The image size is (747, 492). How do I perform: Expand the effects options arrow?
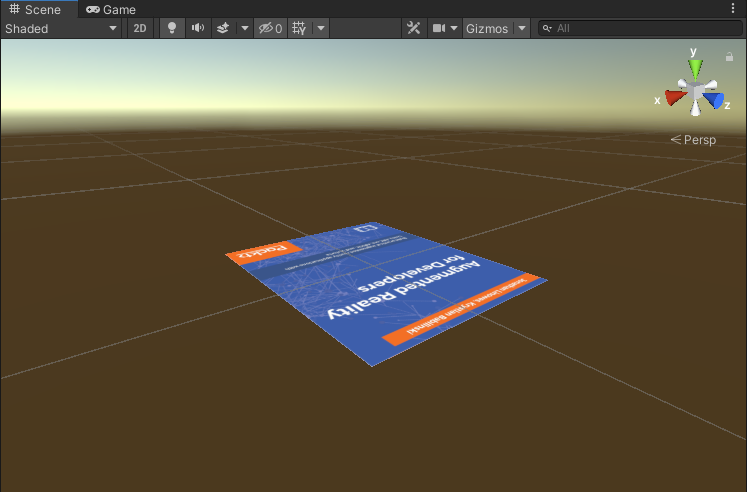(x=245, y=29)
